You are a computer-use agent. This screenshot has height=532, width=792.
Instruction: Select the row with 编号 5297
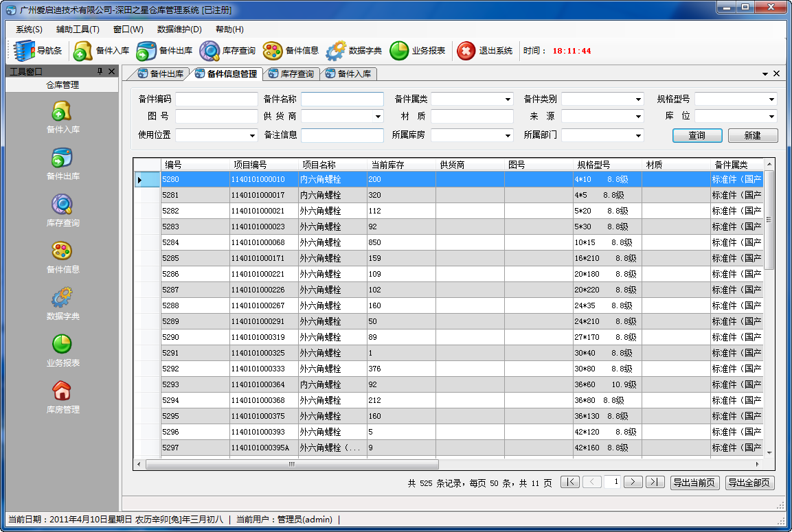click(x=449, y=448)
